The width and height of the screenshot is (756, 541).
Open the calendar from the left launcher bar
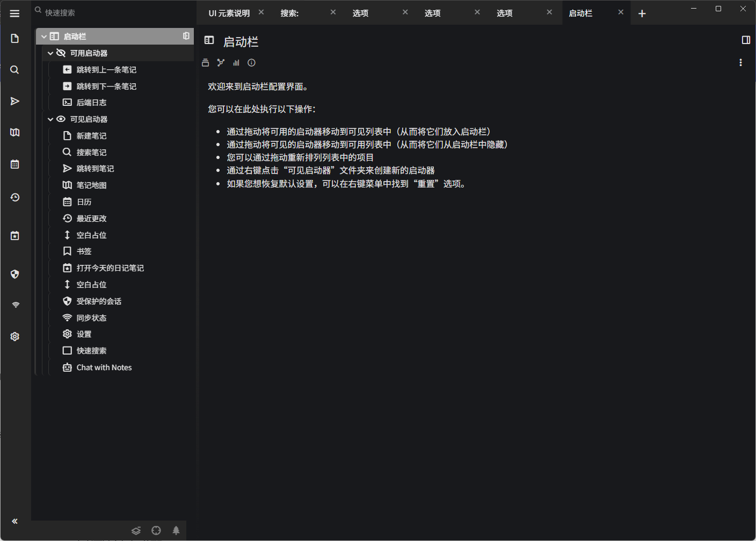point(15,164)
